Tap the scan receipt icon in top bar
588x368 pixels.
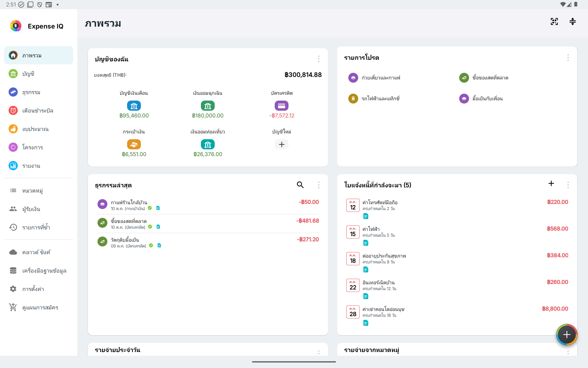click(554, 21)
